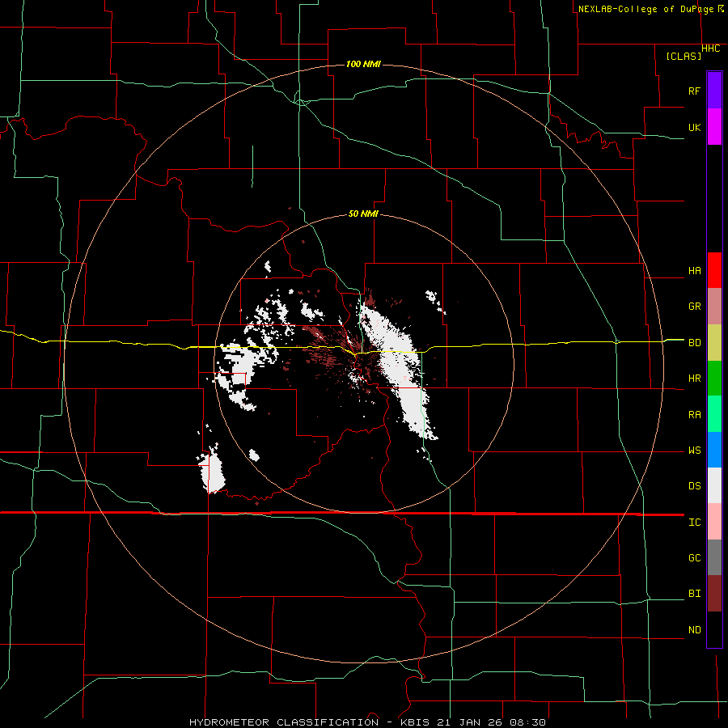Screen dimensions: 728x728
Task: Click the yellow BD legend swatch
Action: [x=714, y=343]
